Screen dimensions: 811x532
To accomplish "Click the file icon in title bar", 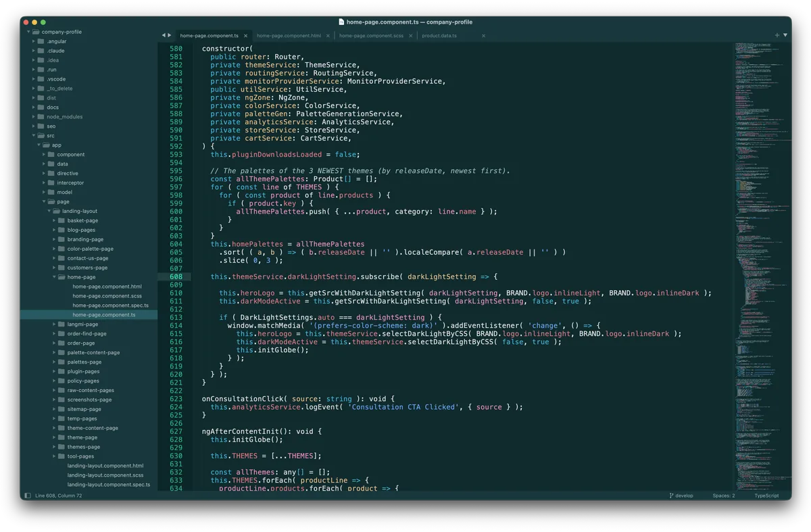I will [x=341, y=22].
